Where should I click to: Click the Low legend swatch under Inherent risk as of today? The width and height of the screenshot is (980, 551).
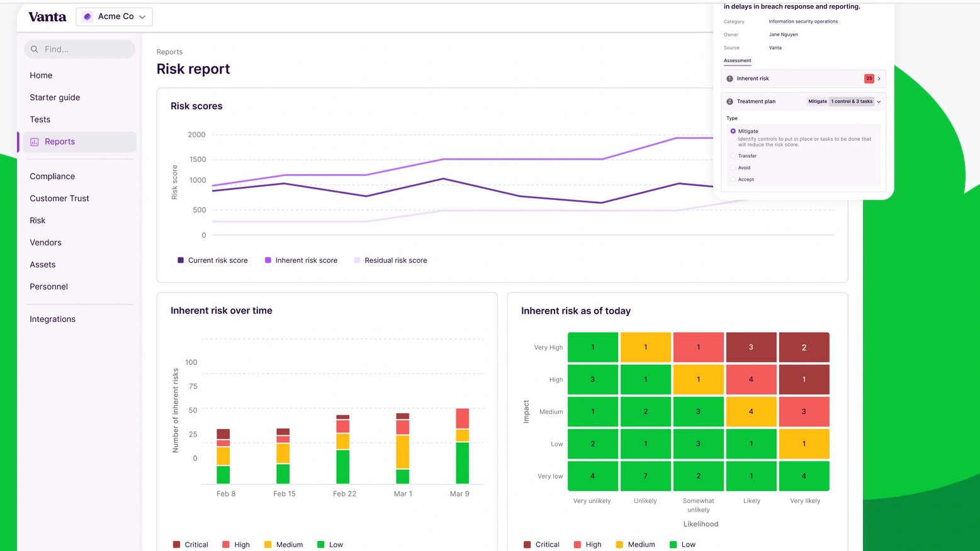click(x=673, y=545)
